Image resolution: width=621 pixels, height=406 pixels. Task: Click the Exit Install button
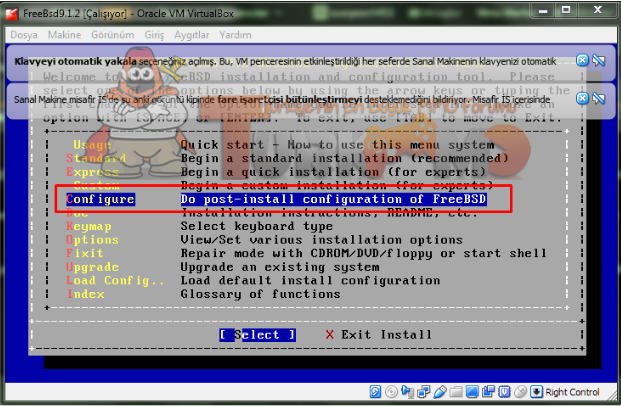point(379,335)
